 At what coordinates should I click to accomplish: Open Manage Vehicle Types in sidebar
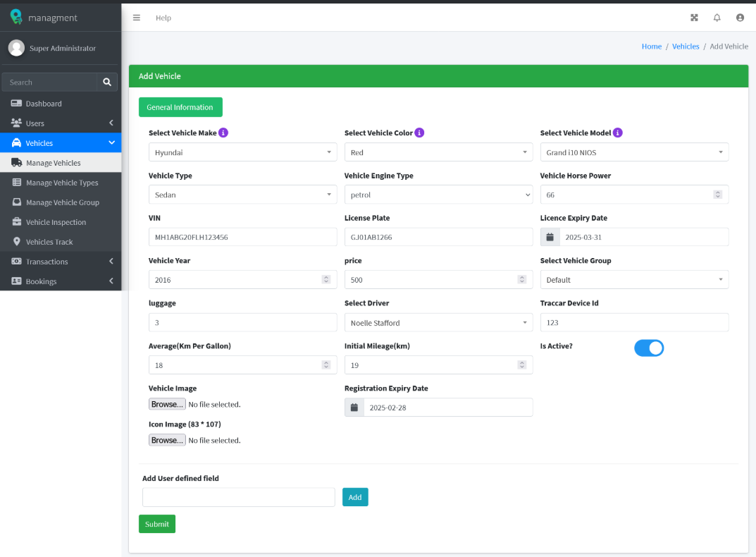pyautogui.click(x=62, y=183)
